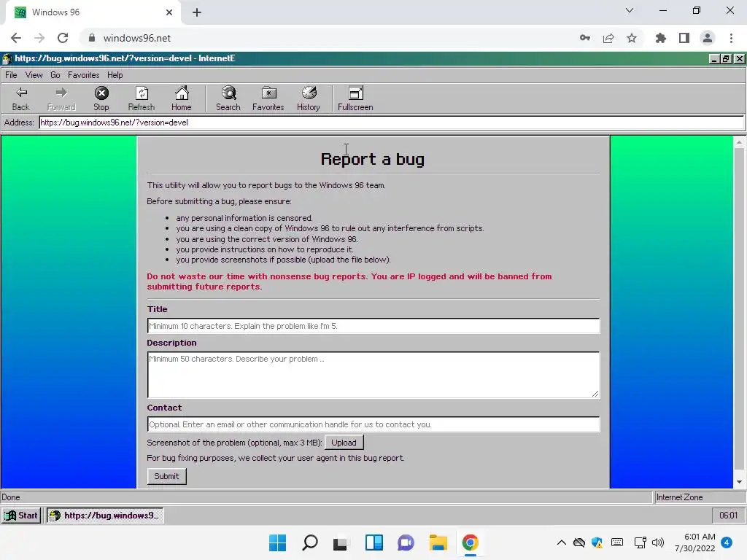Image resolution: width=747 pixels, height=560 pixels.
Task: Minimize the InternetE window
Action: pyautogui.click(x=713, y=58)
